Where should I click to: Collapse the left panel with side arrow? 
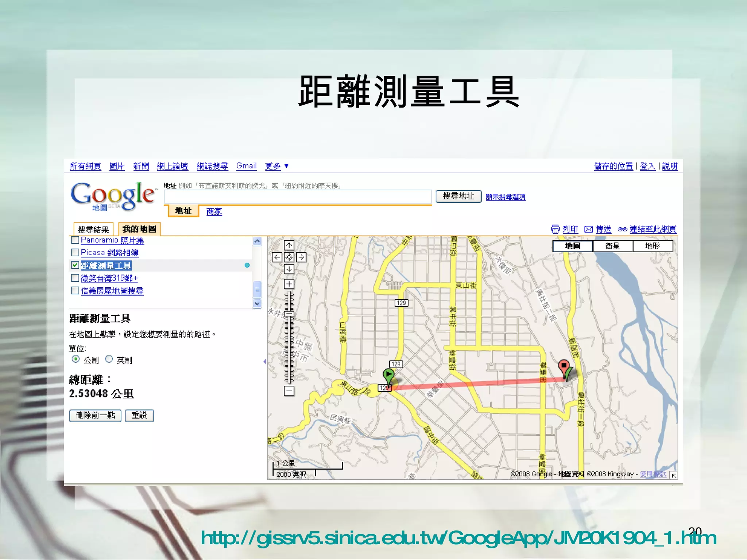coord(264,361)
